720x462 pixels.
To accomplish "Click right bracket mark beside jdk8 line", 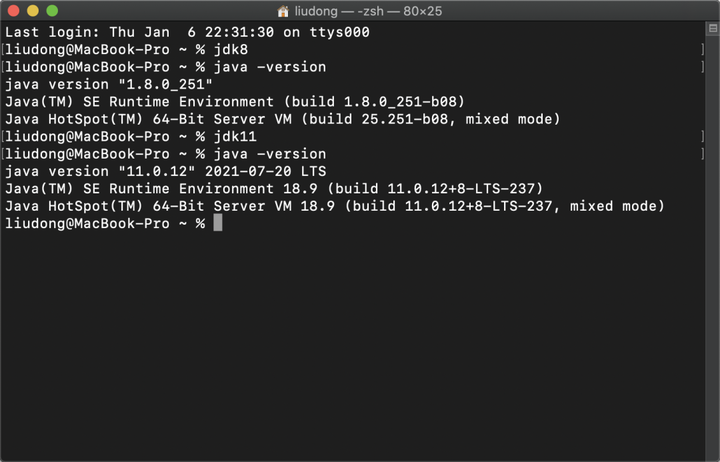I will 702,50.
